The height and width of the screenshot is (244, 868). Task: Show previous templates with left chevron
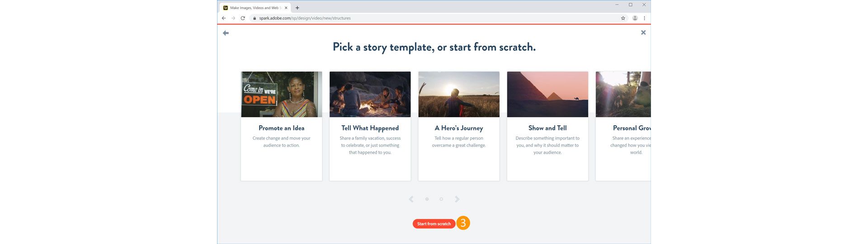tap(411, 199)
